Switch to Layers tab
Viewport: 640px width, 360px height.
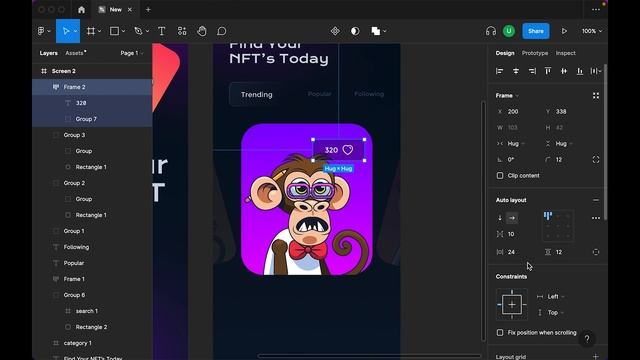click(49, 53)
